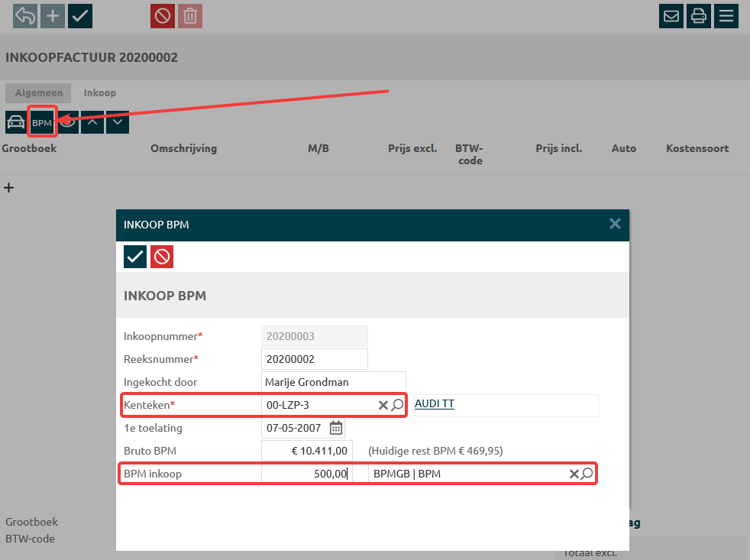Screen dimensions: 750x560
Task: Open the hamburger menu icon
Action: [x=726, y=15]
